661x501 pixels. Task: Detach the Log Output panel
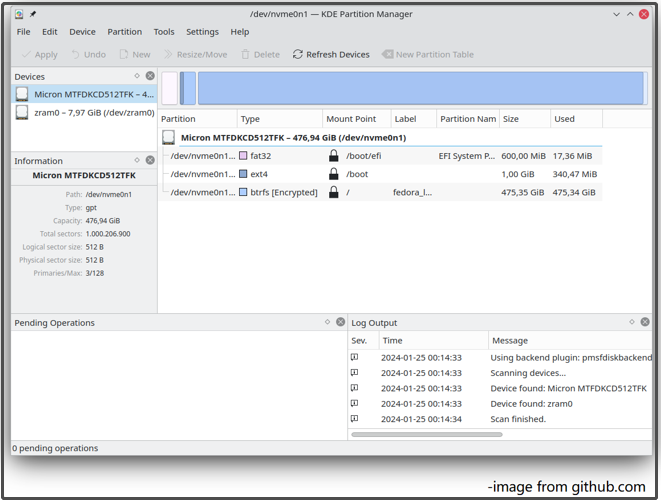631,322
